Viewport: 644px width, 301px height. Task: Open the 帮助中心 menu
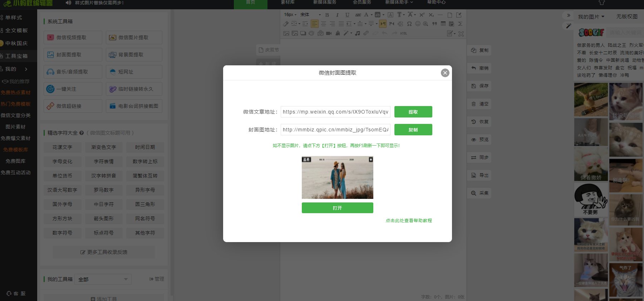[436, 2]
